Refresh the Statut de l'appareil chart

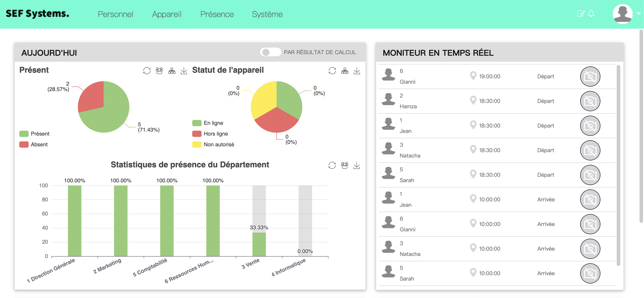click(332, 71)
